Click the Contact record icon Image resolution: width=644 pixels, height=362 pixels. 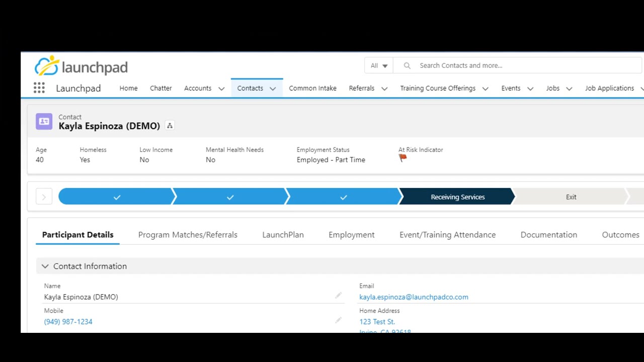(44, 122)
